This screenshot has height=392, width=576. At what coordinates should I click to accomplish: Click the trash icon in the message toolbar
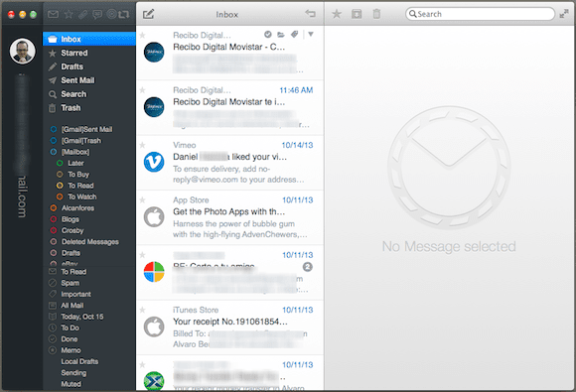[x=376, y=14]
